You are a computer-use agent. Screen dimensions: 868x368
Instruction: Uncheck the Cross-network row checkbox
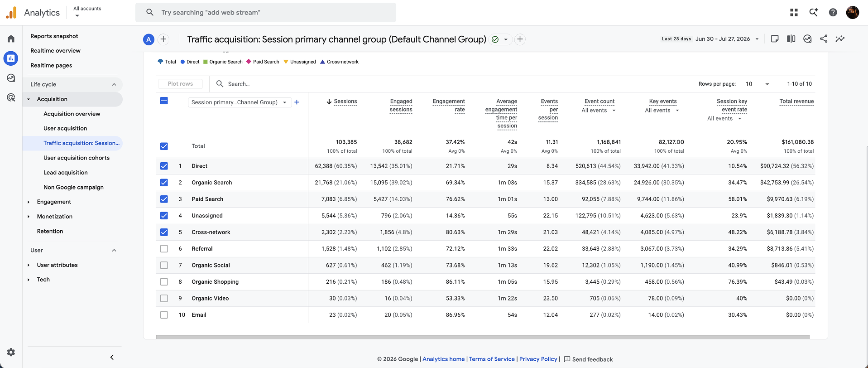click(164, 232)
